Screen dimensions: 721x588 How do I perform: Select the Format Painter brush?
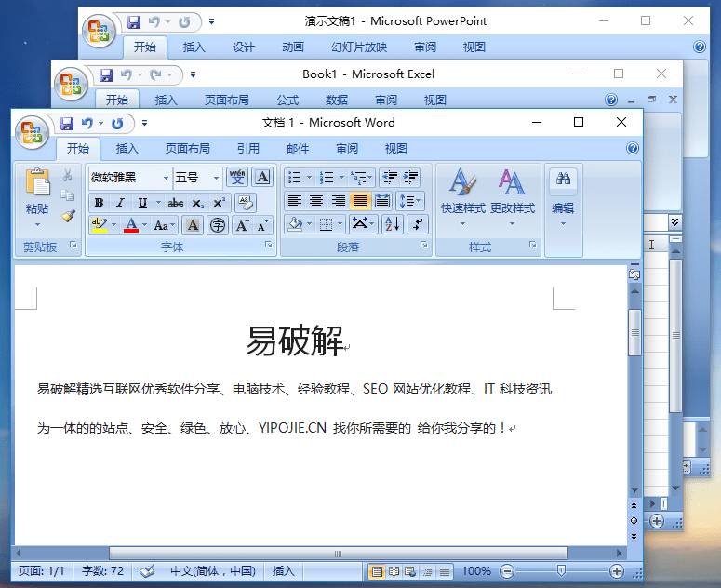click(68, 216)
